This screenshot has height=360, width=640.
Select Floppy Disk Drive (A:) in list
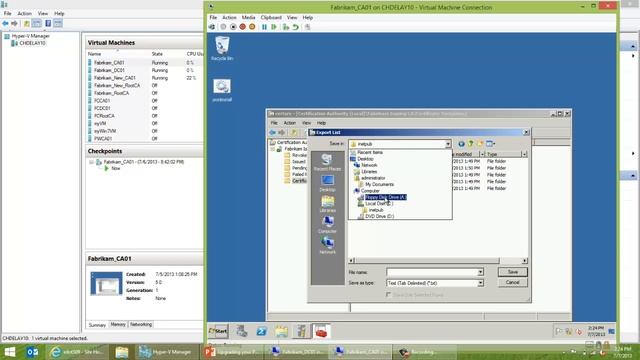click(x=385, y=197)
